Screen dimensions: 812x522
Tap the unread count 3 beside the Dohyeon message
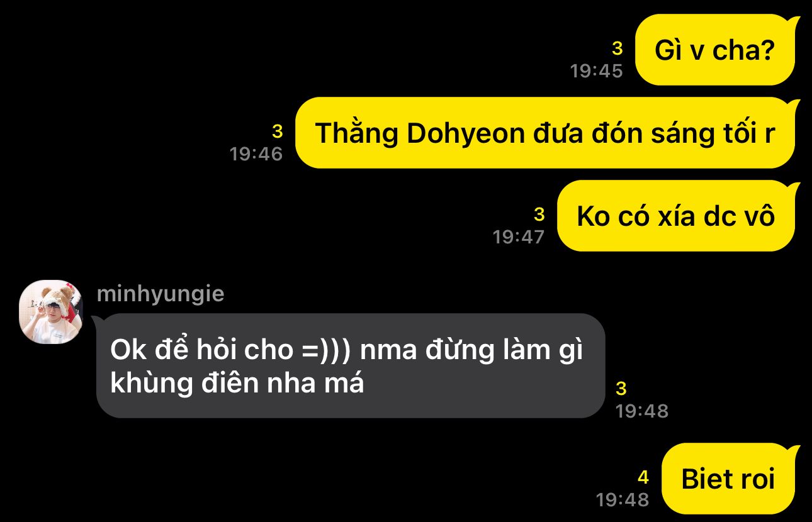pyautogui.click(x=277, y=131)
